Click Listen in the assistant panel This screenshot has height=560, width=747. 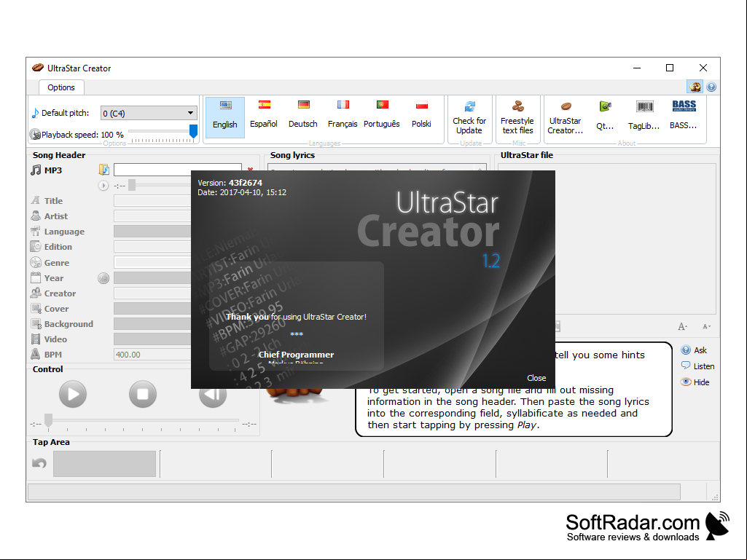pos(698,366)
